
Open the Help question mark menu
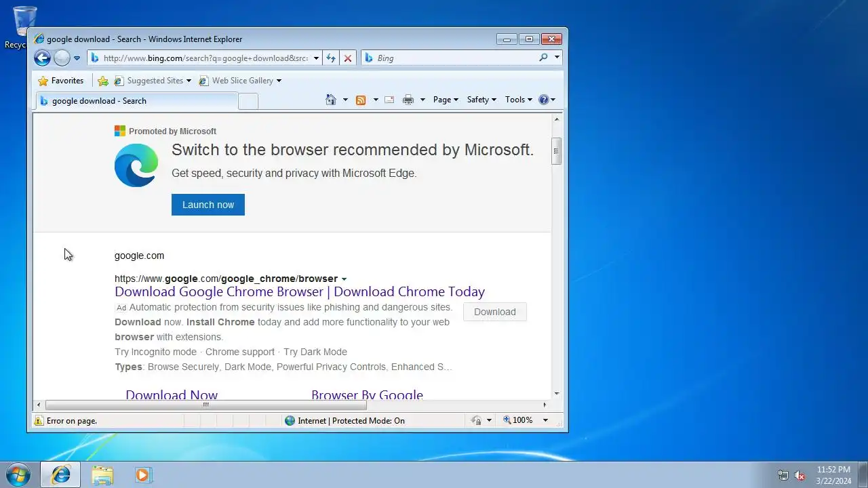(x=547, y=100)
